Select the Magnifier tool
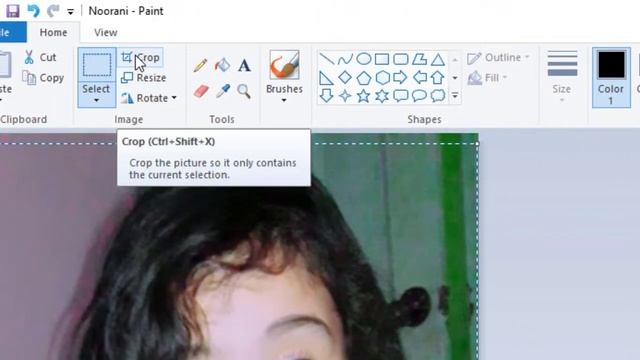Screen dimensions: 640x360 tap(244, 91)
